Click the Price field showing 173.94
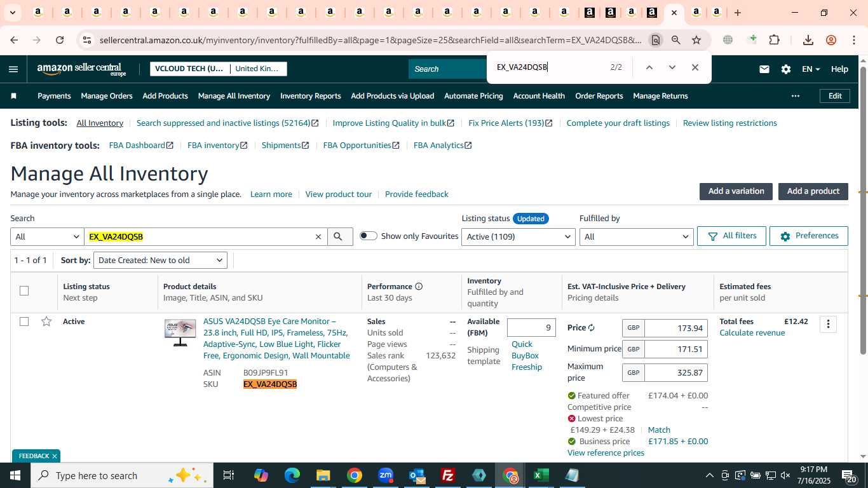868x488 pixels. 676,329
